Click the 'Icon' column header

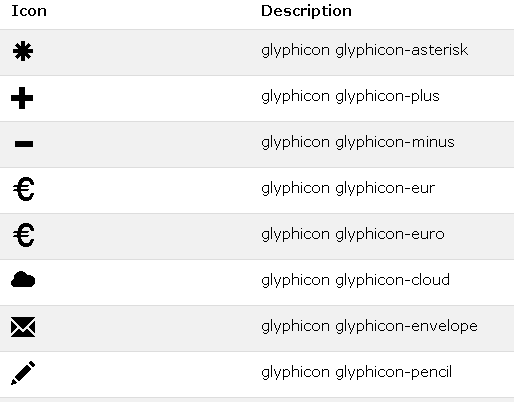click(x=29, y=11)
